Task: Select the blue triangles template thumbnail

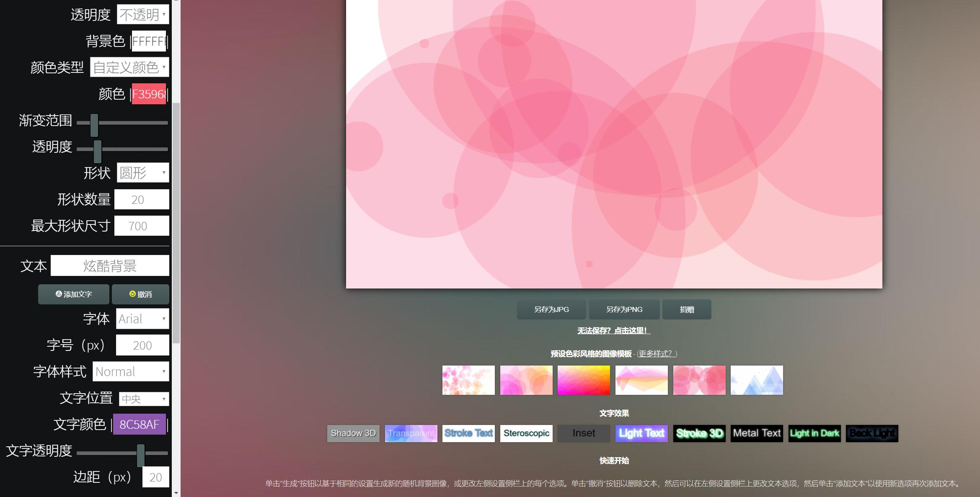Action: (x=757, y=380)
